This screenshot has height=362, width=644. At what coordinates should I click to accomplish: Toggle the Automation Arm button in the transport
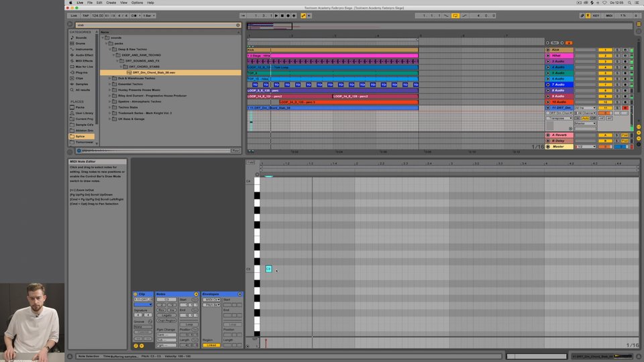click(x=303, y=15)
